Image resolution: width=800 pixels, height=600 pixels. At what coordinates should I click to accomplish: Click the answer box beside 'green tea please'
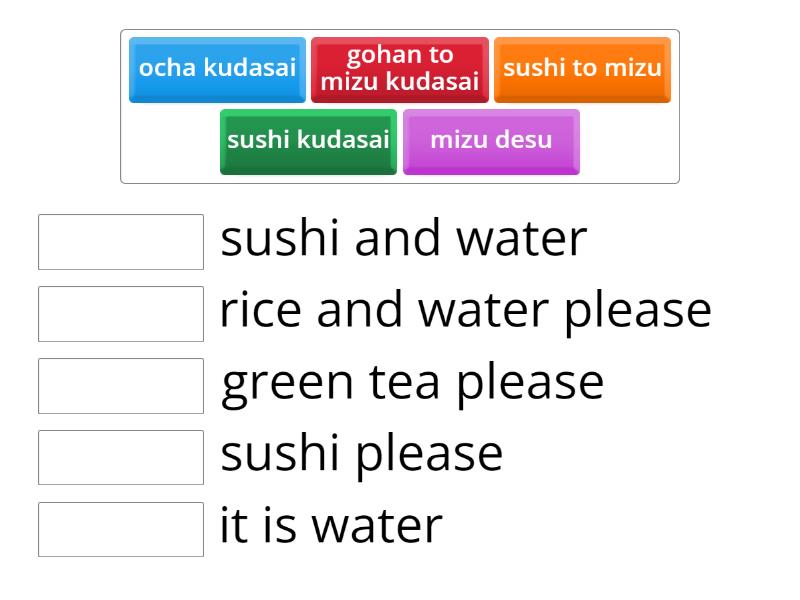point(120,384)
